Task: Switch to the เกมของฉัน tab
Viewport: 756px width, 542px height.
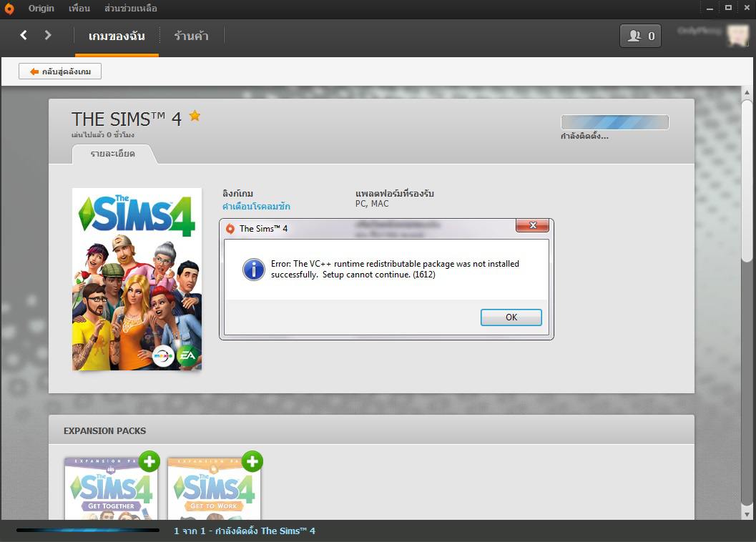Action: point(117,36)
